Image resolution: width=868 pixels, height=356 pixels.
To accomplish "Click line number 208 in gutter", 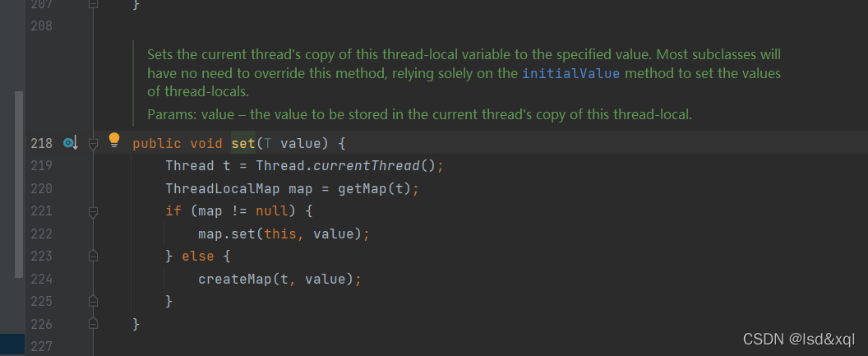I will click(42, 26).
